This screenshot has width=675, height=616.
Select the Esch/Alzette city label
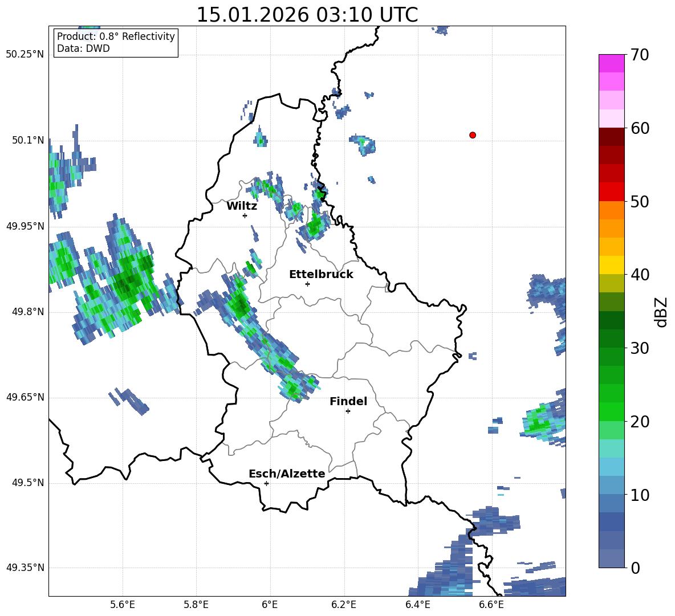click(x=287, y=474)
